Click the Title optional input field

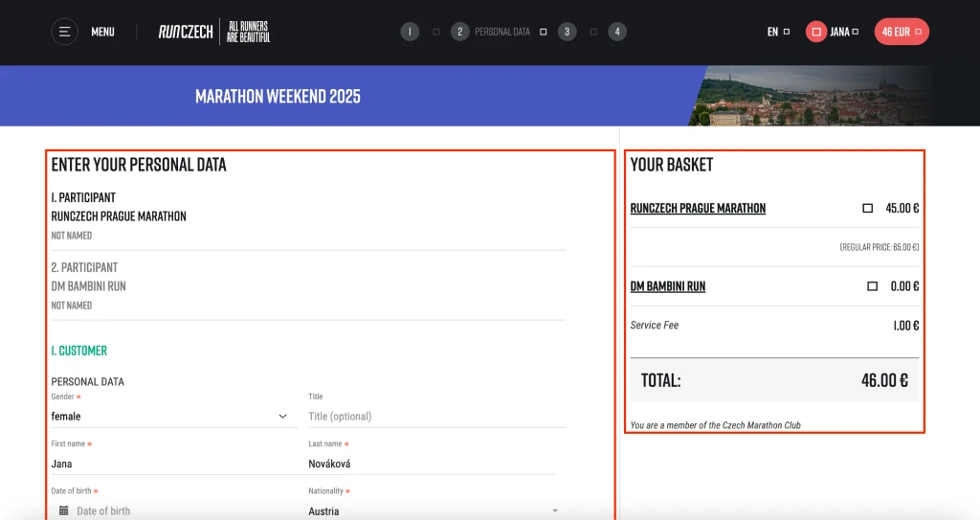point(436,417)
